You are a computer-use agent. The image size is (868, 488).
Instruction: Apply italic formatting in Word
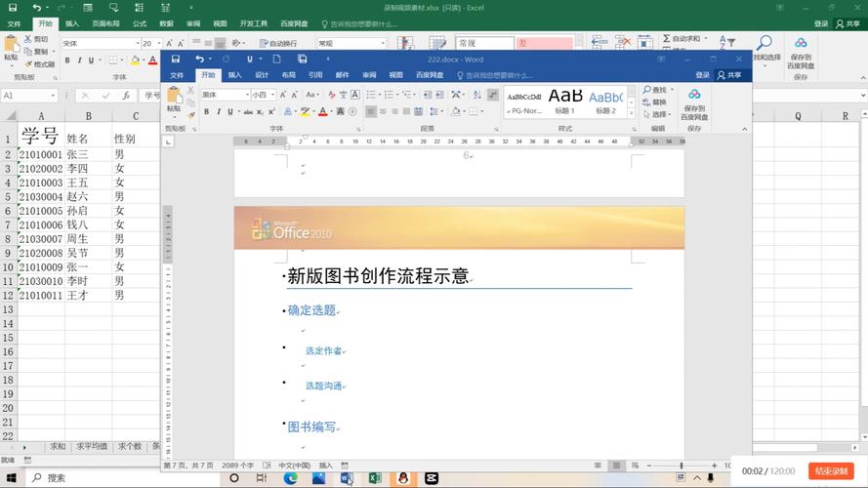pos(219,112)
